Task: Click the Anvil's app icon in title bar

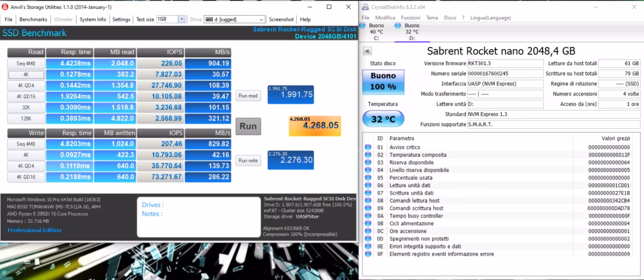Action: 4,7
